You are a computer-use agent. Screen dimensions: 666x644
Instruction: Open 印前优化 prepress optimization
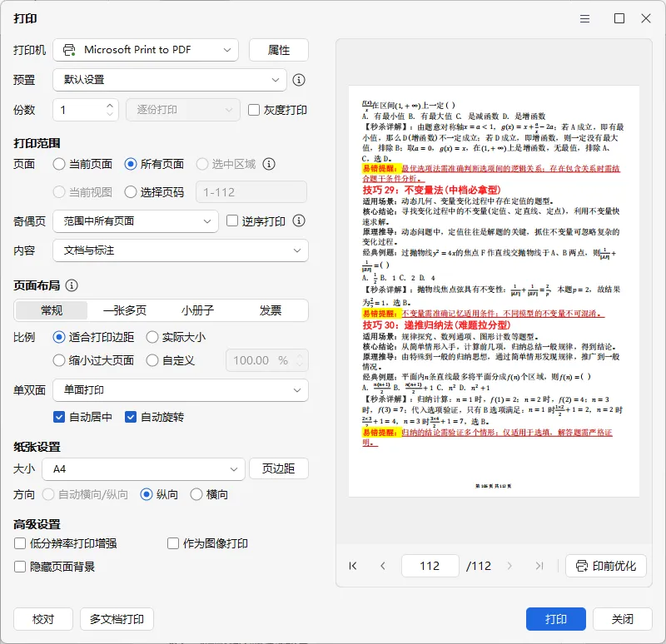tap(606, 566)
